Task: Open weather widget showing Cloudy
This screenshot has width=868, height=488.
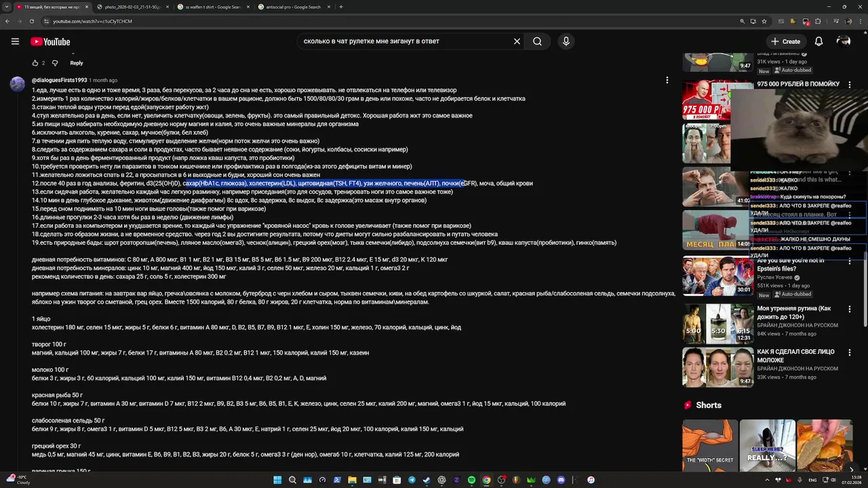Action: (x=18, y=480)
